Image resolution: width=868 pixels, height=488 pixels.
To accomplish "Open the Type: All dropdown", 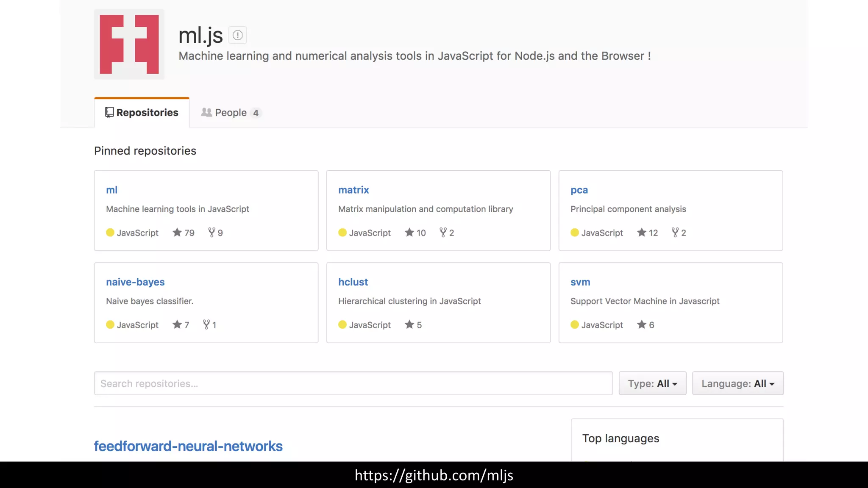I will pyautogui.click(x=652, y=383).
